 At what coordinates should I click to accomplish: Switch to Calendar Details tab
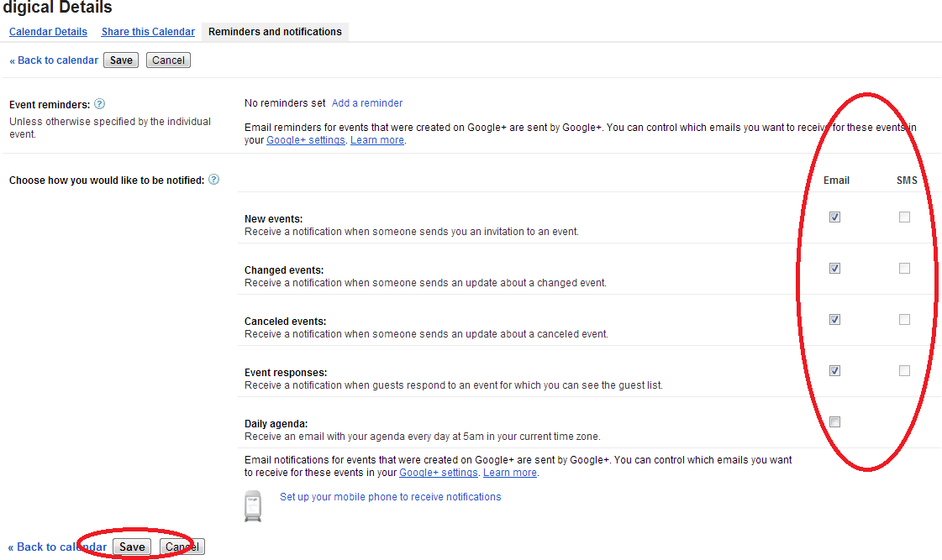48,32
